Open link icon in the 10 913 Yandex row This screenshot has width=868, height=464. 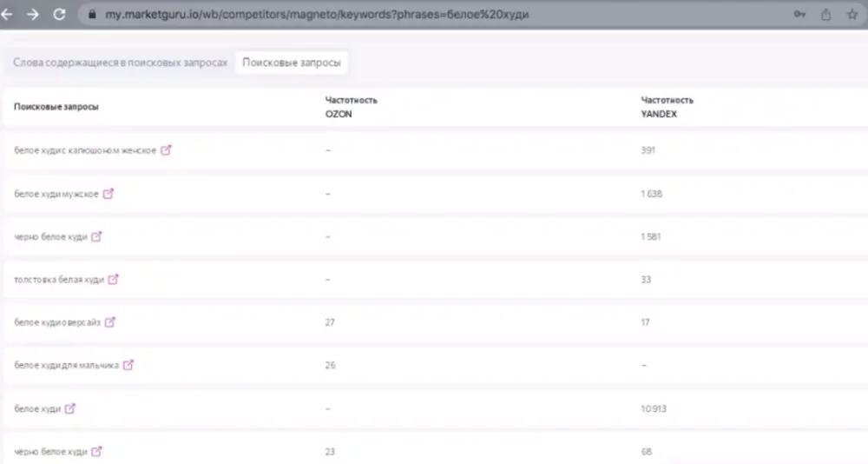click(70, 408)
